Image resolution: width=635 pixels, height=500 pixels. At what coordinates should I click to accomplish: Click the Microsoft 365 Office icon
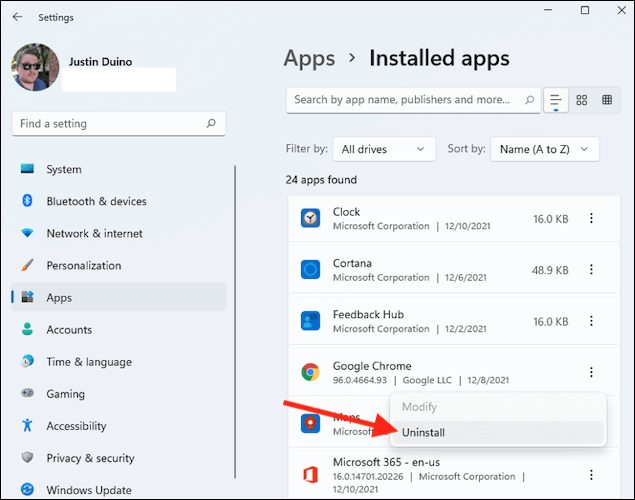tap(310, 476)
